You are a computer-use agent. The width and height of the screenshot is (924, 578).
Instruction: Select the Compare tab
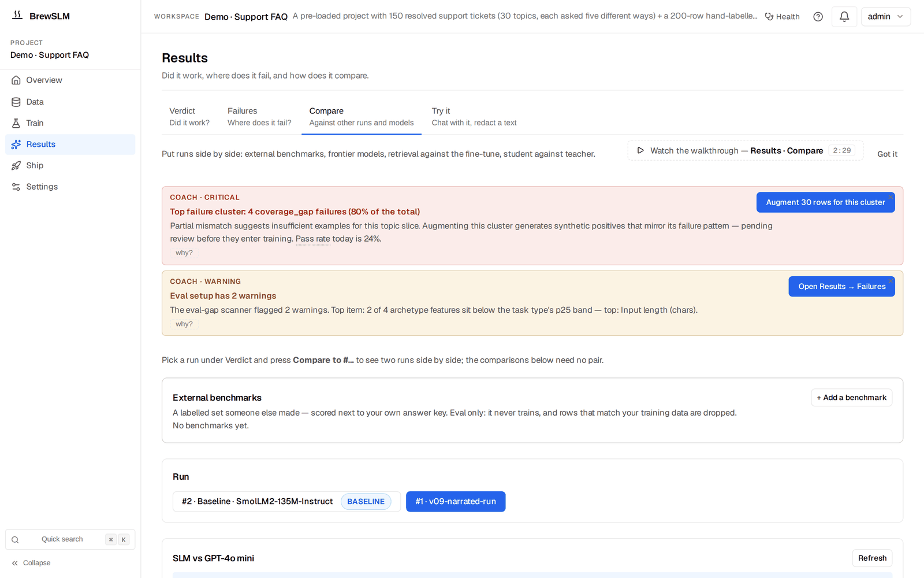362,116
